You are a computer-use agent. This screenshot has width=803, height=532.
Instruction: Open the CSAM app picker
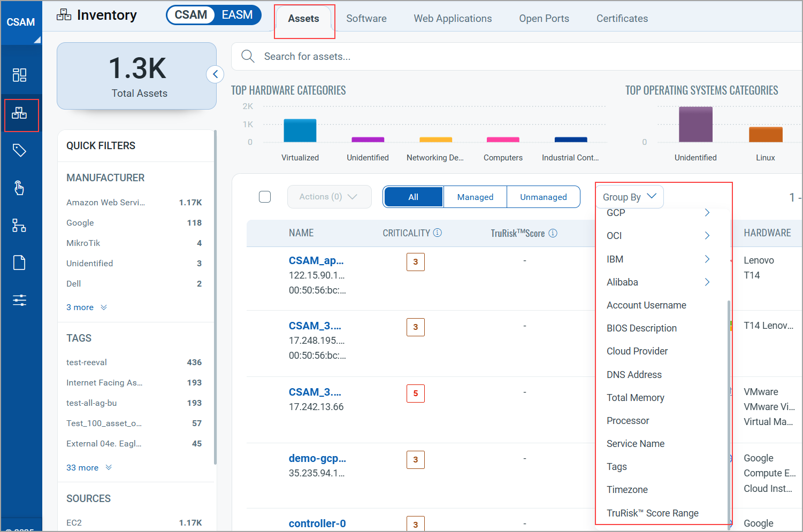(21, 22)
